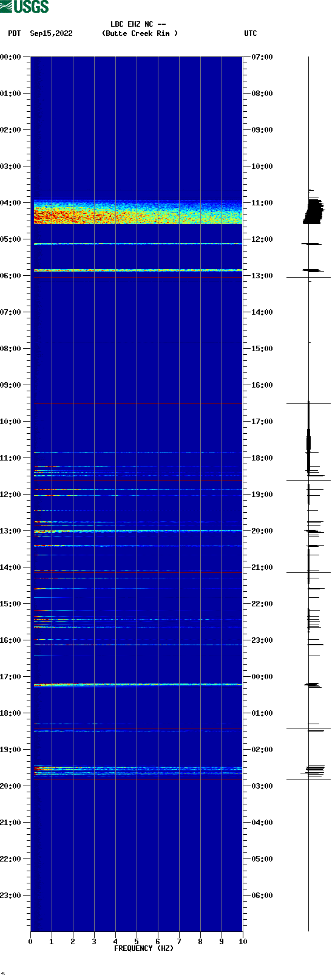Click the 07:00 UTC time label
Screen dimensions: 335x980
tap(262, 57)
